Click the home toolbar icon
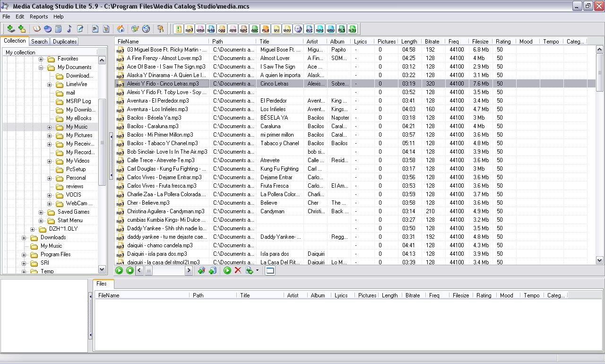The image size is (605, 364). (121, 29)
